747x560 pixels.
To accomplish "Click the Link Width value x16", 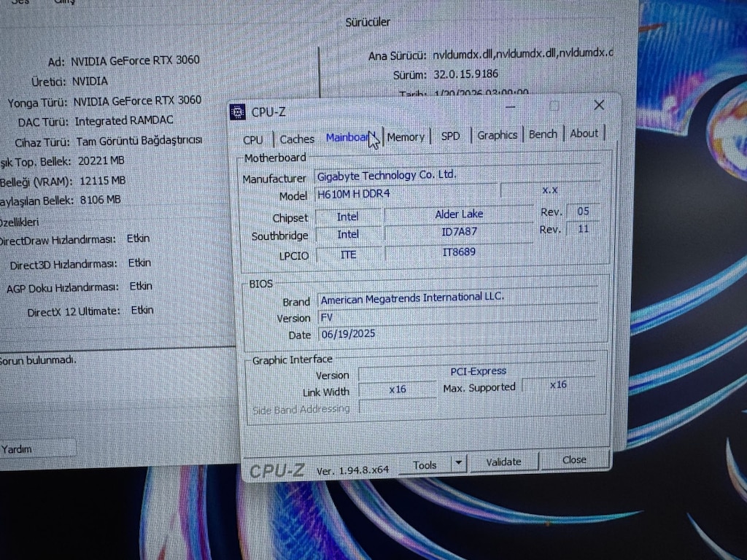I will pos(398,389).
